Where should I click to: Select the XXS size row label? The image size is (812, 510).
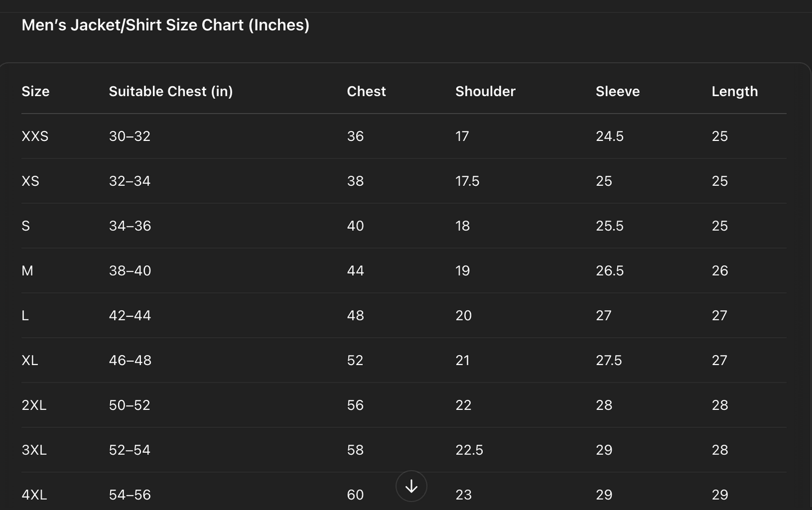(x=35, y=136)
